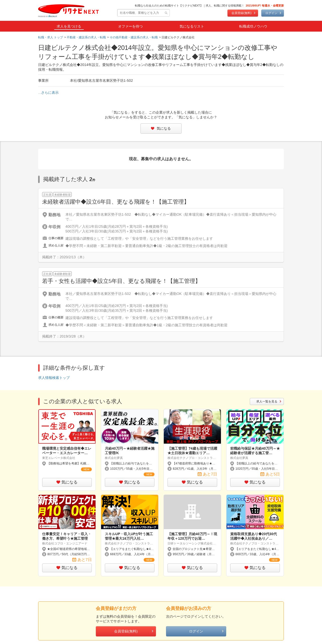Toggle 気になる on スキルUP・収入UPが叶う card
The image size is (322, 644).
pyautogui.click(x=130, y=568)
